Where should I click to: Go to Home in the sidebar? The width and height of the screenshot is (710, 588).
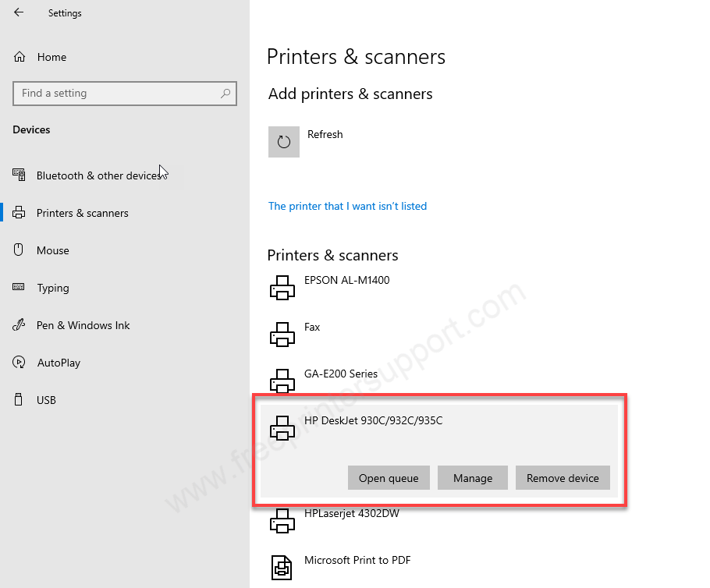pyautogui.click(x=51, y=57)
